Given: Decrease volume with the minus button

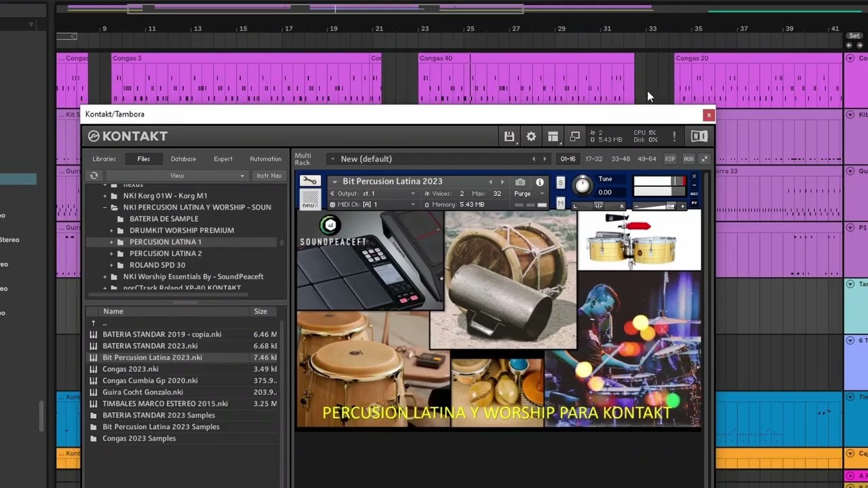Looking at the screenshot, I should 636,206.
